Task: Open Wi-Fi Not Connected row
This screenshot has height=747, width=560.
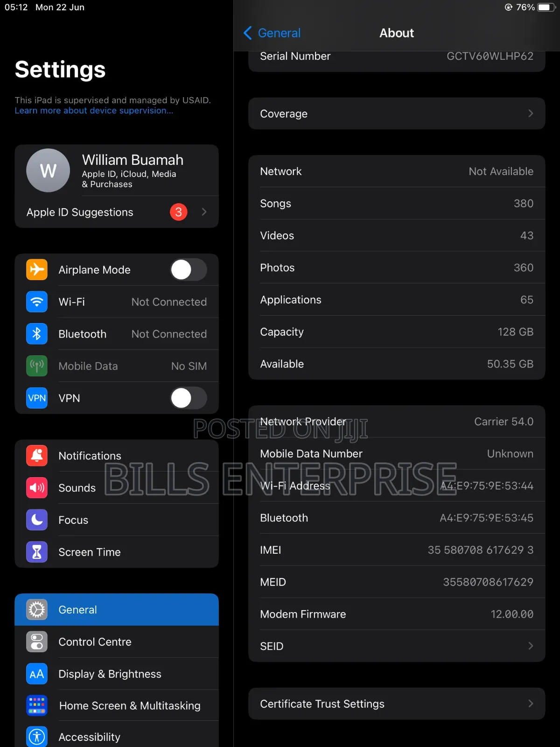Action: (x=117, y=302)
